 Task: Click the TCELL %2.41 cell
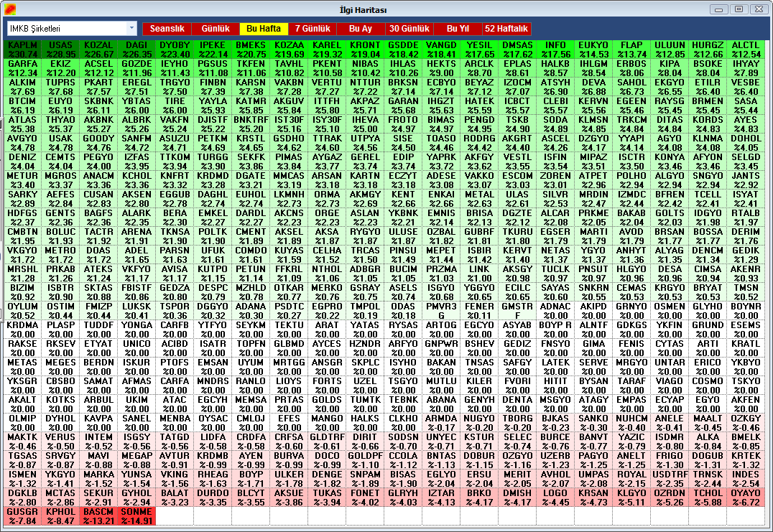coord(708,199)
